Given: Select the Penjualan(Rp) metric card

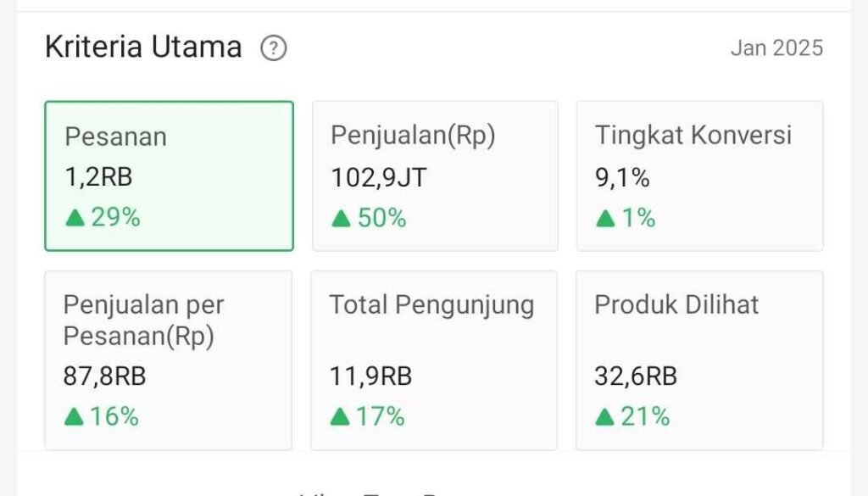Looking at the screenshot, I should point(435,176).
